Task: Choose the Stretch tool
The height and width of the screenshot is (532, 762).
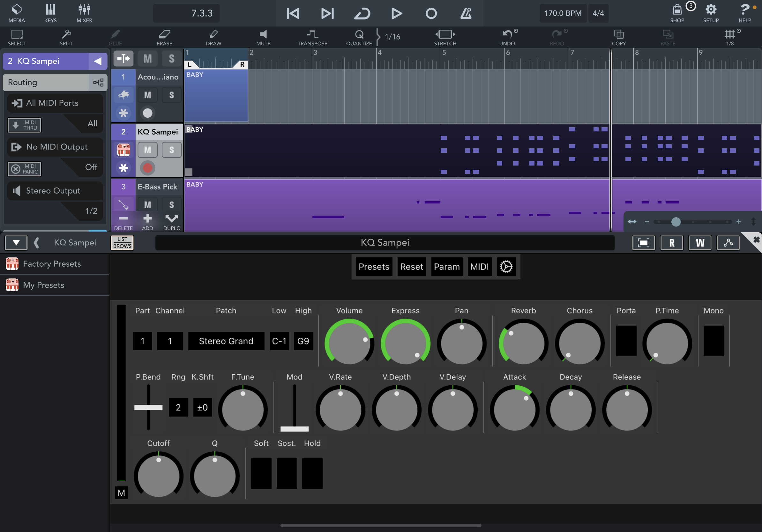Action: 445,38
